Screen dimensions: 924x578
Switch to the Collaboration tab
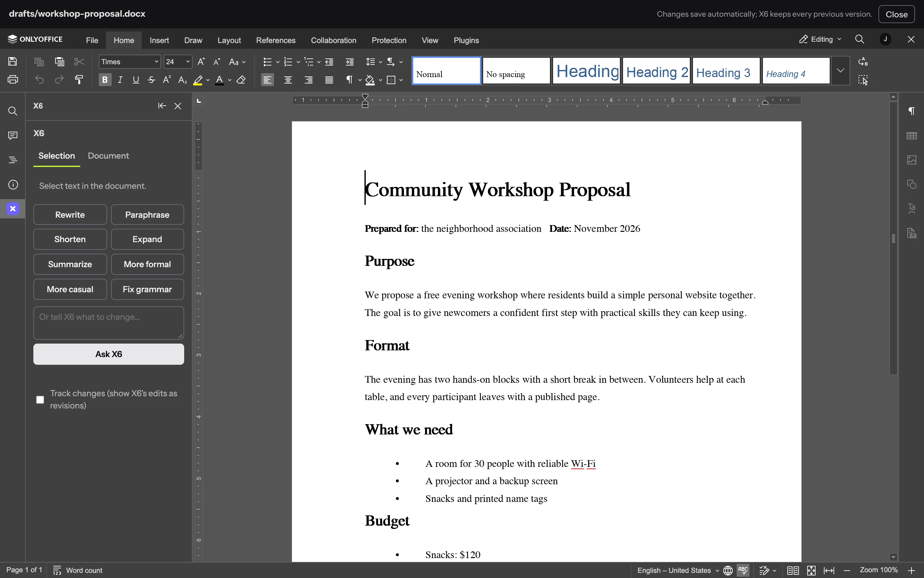[333, 40]
